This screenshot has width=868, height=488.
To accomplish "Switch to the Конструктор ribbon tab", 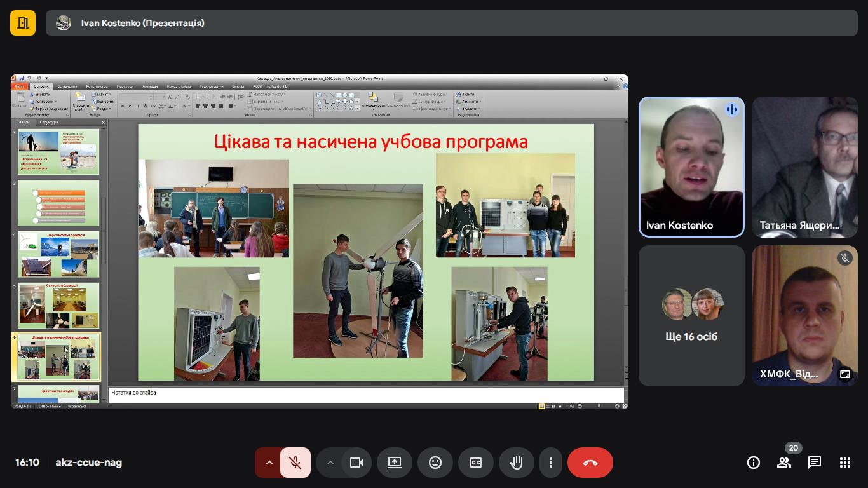I will [x=97, y=86].
